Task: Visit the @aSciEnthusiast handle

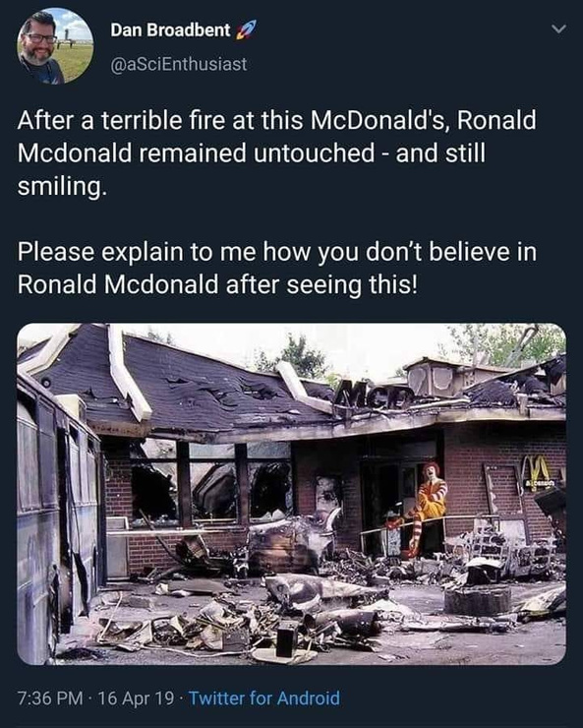Action: tap(179, 64)
